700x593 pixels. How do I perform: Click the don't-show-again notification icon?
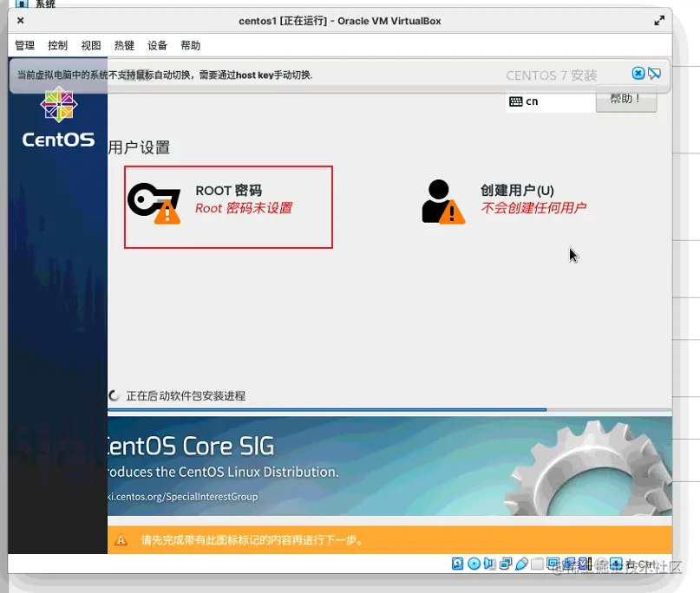655,73
